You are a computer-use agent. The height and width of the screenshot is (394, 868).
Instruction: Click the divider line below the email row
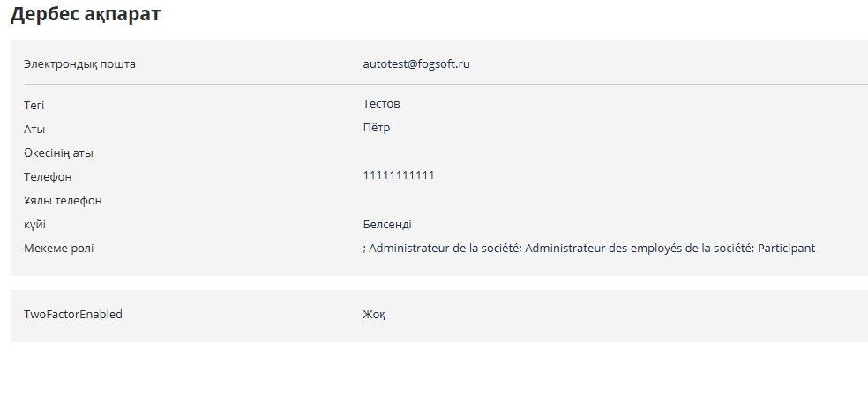[x=439, y=85]
